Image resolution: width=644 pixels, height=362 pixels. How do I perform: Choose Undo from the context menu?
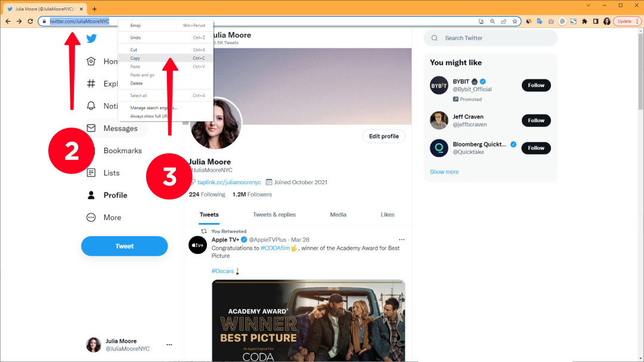click(x=166, y=38)
